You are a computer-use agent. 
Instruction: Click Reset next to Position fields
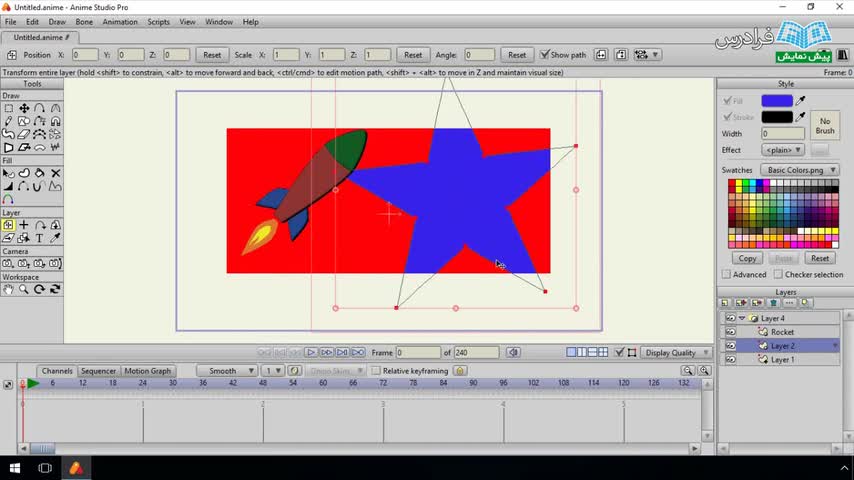tap(212, 54)
